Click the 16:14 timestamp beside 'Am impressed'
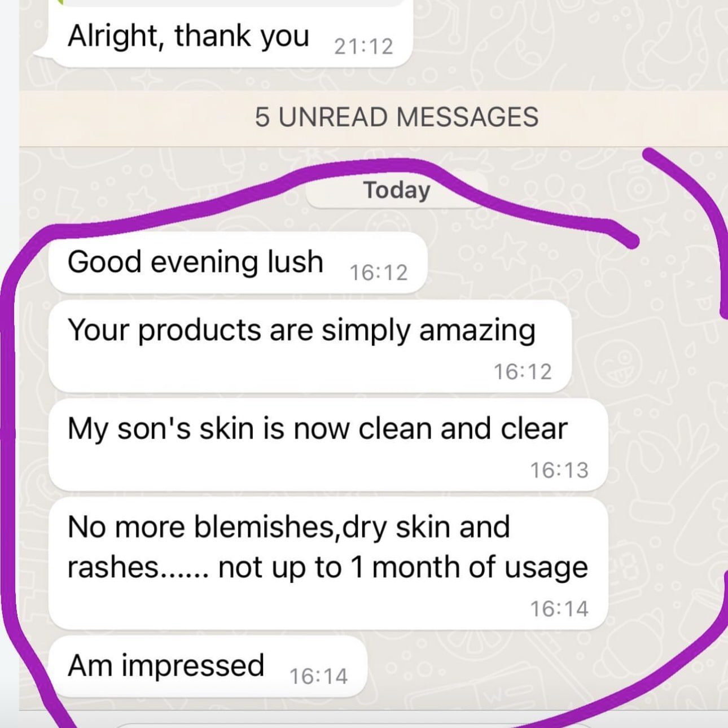728x728 pixels. pos(318,676)
